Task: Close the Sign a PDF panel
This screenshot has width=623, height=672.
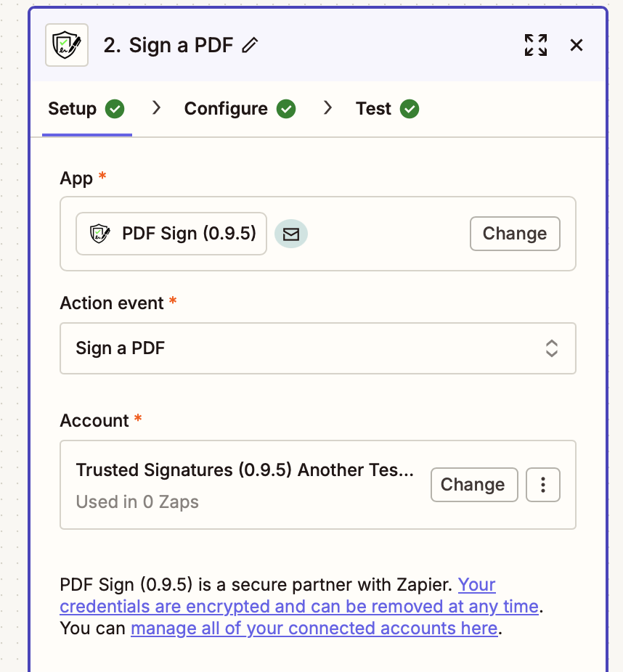Action: [577, 45]
